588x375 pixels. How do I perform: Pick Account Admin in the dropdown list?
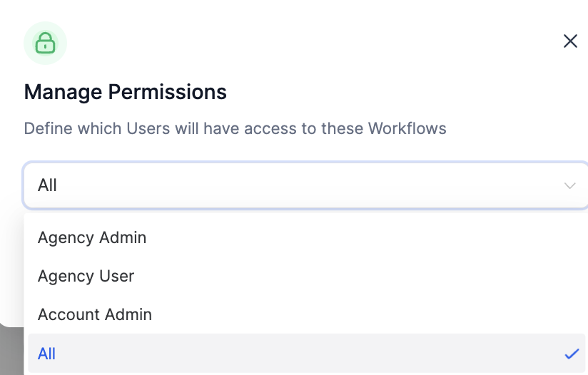click(95, 314)
